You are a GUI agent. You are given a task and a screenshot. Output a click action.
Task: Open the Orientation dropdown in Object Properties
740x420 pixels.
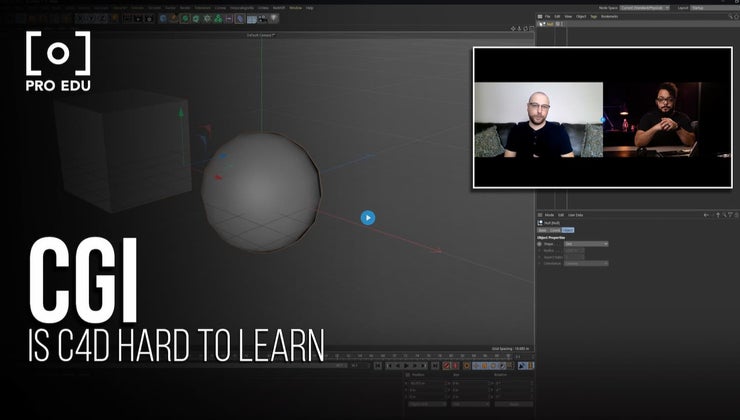coord(586,263)
